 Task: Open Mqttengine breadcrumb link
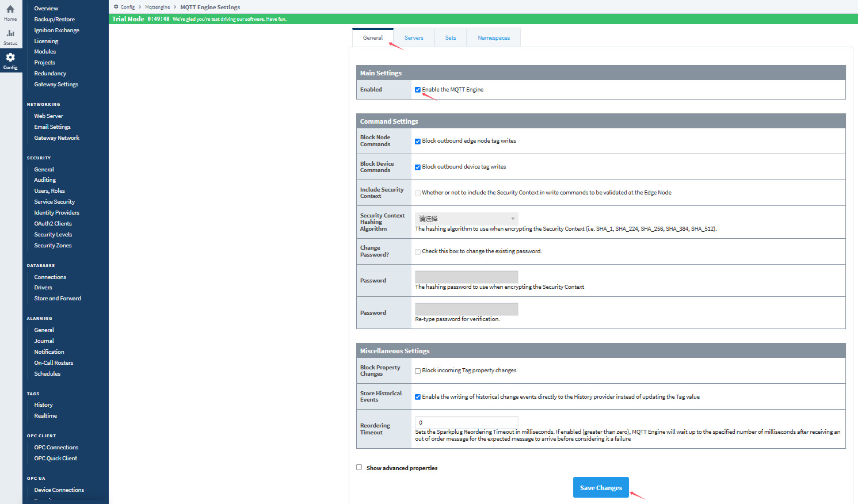tap(158, 7)
